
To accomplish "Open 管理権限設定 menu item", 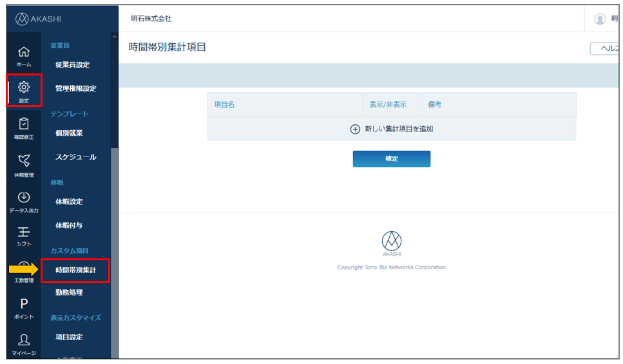I will 75,88.
